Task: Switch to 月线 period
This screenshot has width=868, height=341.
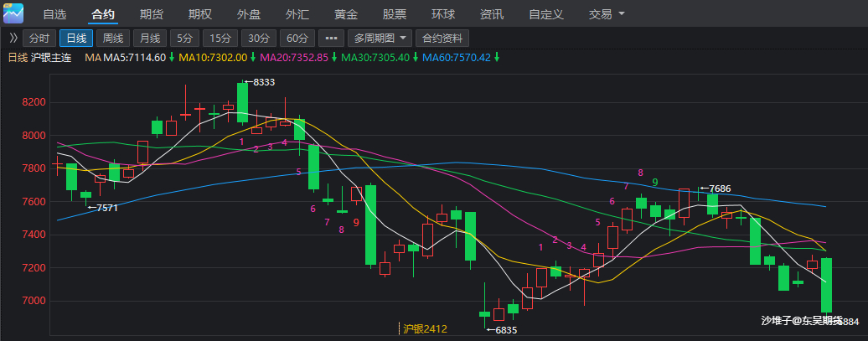Action: (x=149, y=39)
